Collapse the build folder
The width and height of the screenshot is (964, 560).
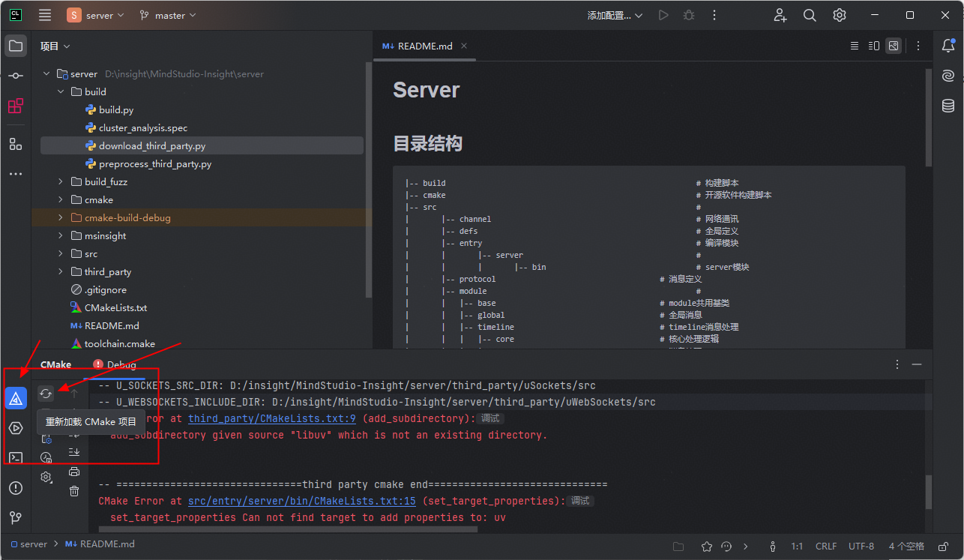coord(61,91)
